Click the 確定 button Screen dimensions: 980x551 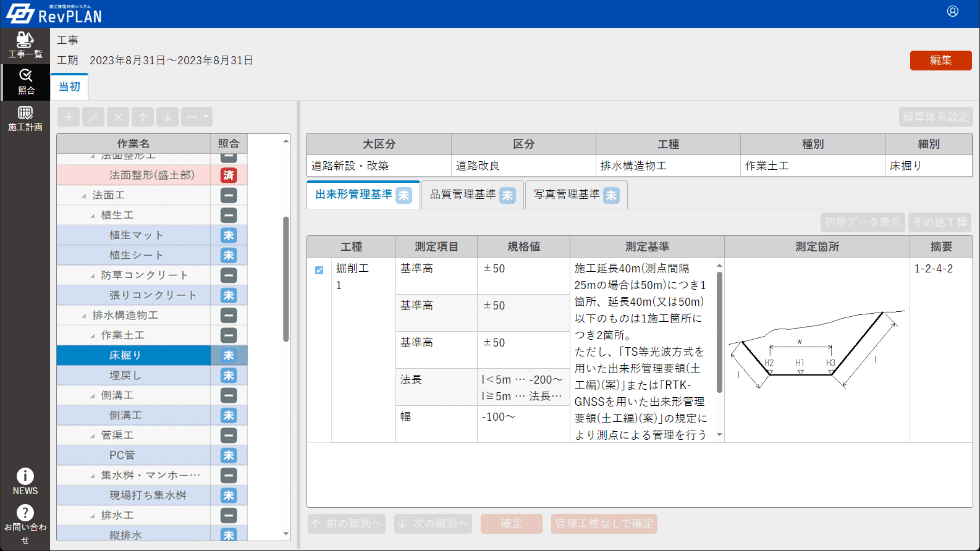(x=511, y=523)
